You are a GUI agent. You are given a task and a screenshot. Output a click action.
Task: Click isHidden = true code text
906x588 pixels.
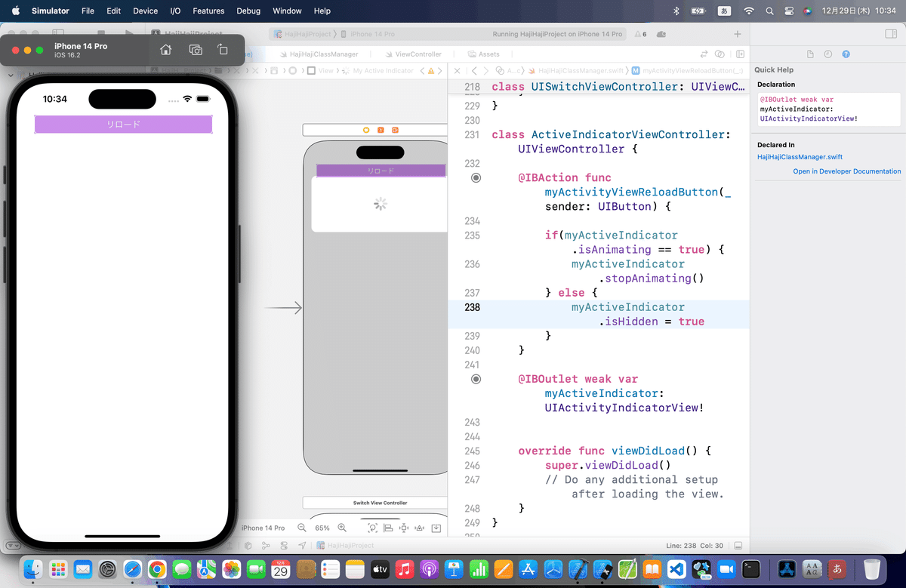[652, 322]
